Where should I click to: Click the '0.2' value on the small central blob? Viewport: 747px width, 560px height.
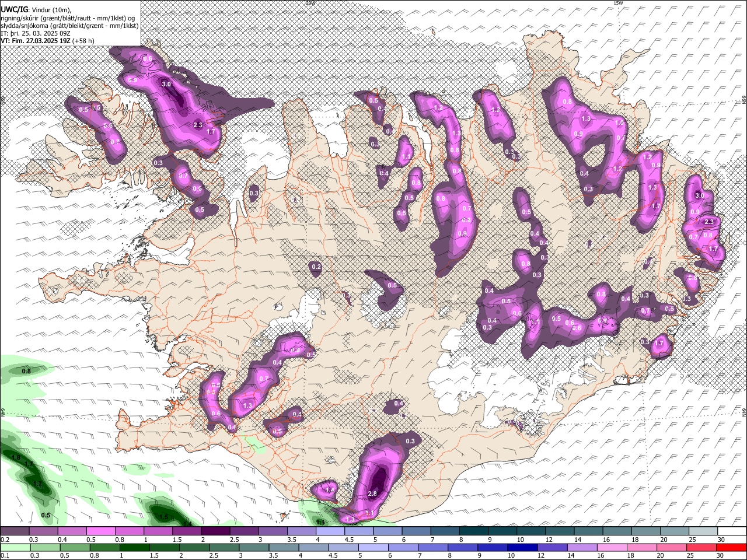[x=316, y=267]
